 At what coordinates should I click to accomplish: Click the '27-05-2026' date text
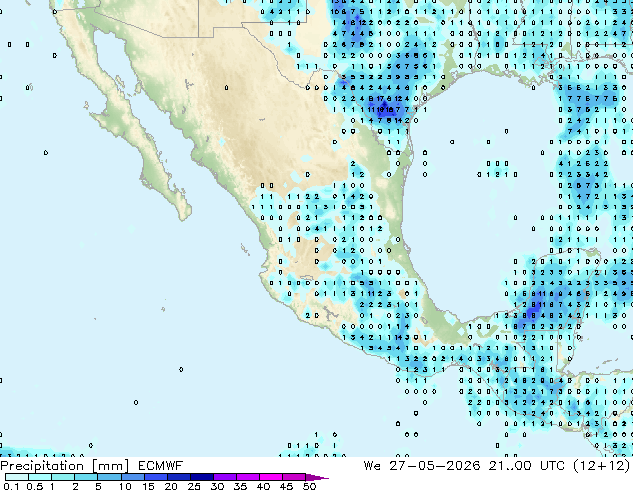pos(435,466)
